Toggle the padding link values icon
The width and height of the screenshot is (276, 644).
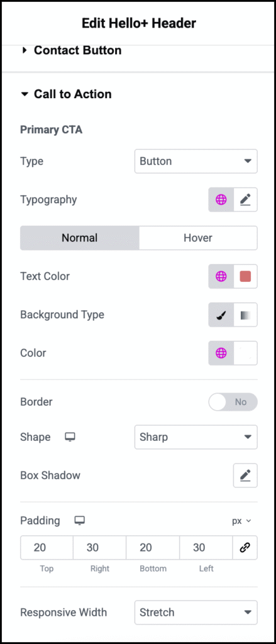pyautogui.click(x=245, y=548)
